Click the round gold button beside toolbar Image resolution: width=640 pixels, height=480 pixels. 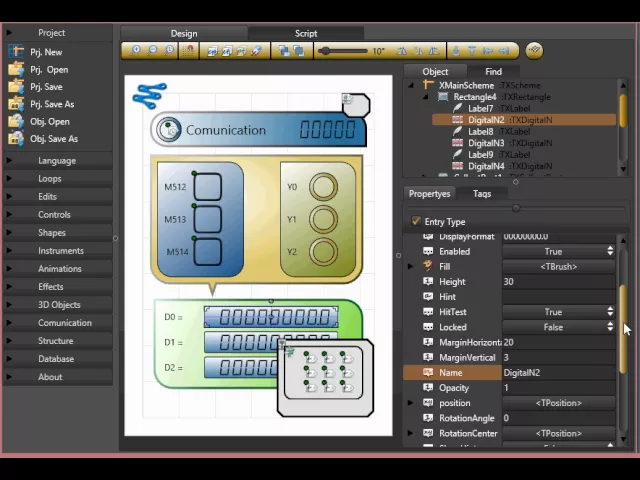pyautogui.click(x=534, y=51)
